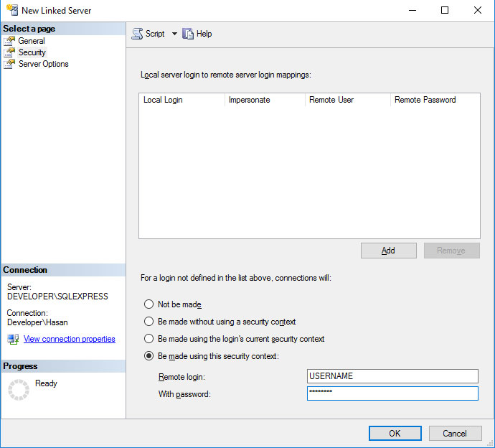This screenshot has width=495, height=448.
Task: Click the General page icon
Action: (x=9, y=41)
